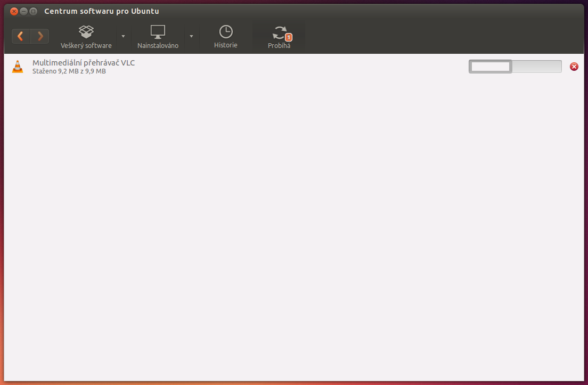
Task: Expand the Veškerý software dropdown arrow
Action: (123, 36)
